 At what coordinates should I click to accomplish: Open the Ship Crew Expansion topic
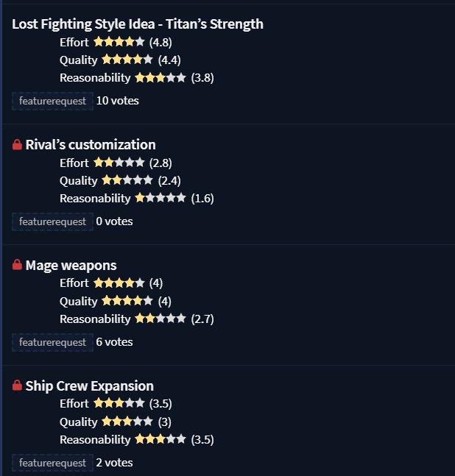[x=90, y=386]
